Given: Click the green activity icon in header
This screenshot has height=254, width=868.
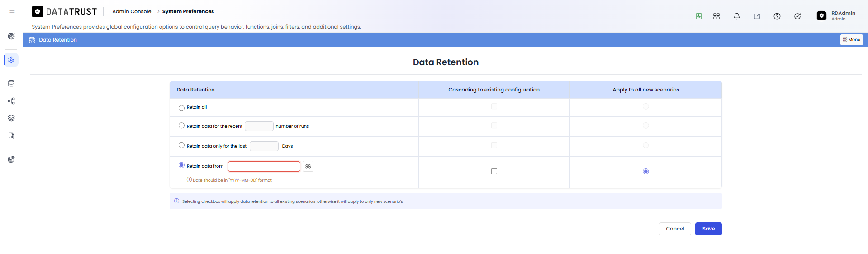Looking at the screenshot, I should pyautogui.click(x=699, y=16).
